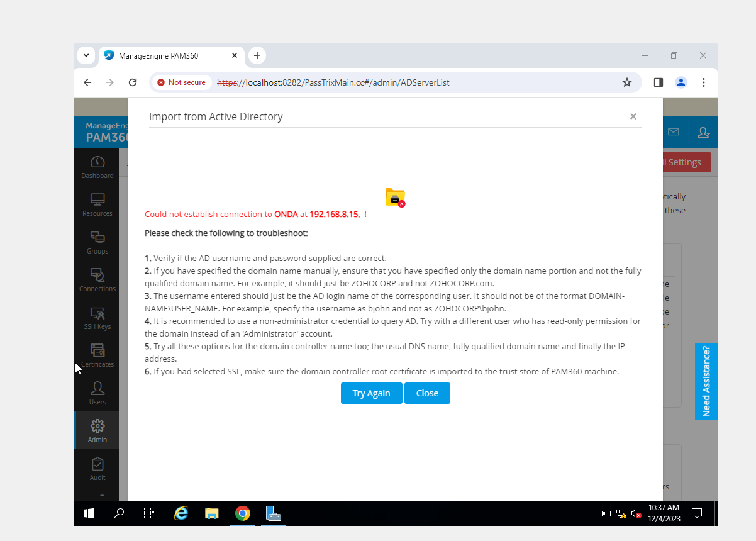Open the Need Assistance side tab
Viewport: 756px width, 541px height.
coord(706,381)
